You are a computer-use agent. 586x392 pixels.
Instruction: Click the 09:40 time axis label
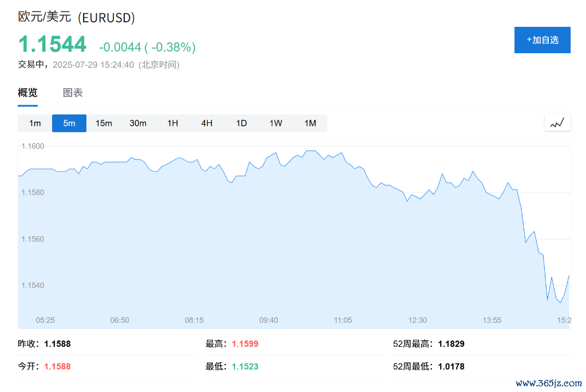[268, 320]
